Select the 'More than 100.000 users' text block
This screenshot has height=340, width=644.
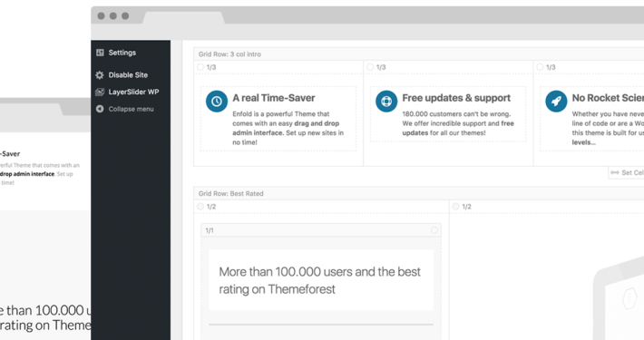click(321, 280)
